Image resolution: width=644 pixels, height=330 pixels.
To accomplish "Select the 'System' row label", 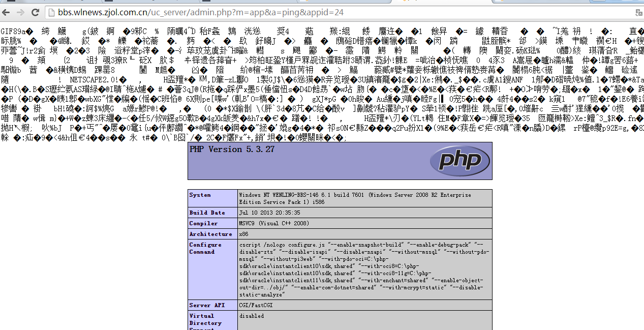I will click(212, 198).
